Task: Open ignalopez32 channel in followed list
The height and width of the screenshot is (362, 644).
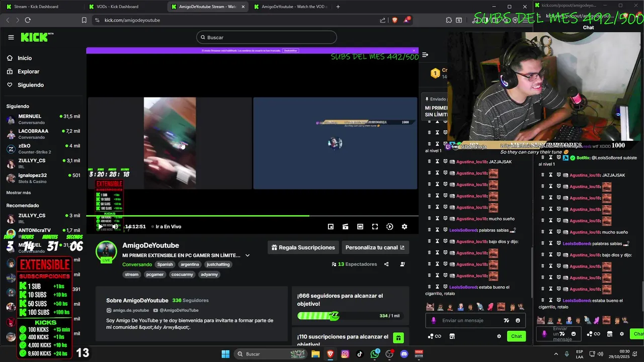Action: point(43,178)
